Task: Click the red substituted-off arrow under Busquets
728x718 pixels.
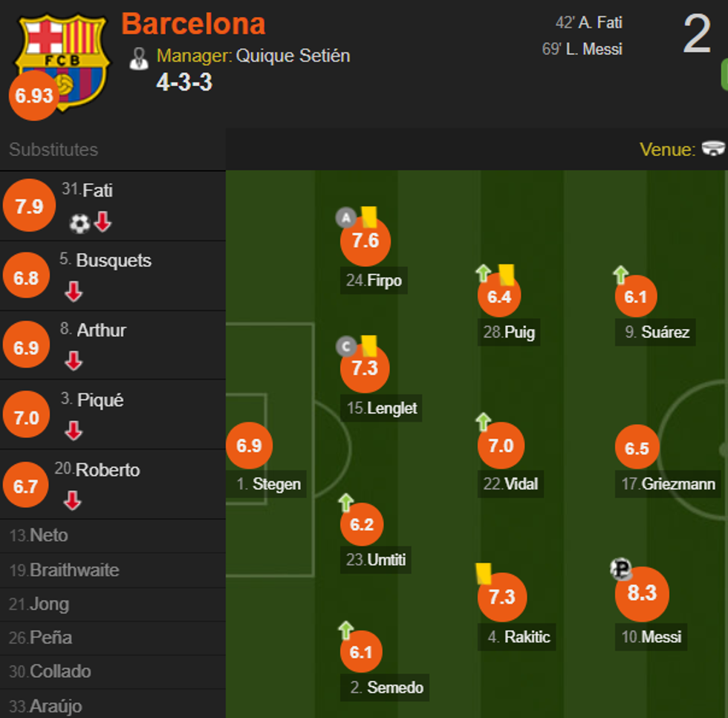Action: (73, 292)
